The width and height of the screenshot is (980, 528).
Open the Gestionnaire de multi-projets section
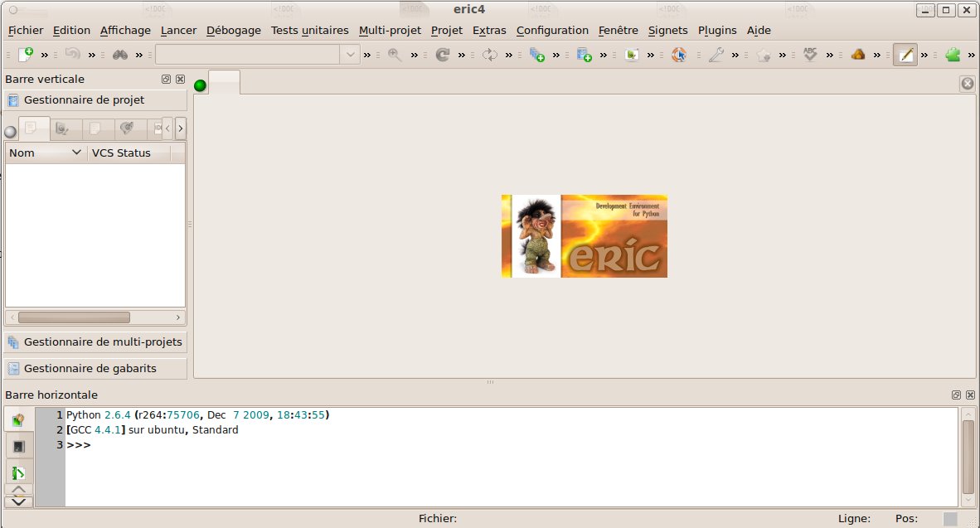pyautogui.click(x=95, y=342)
